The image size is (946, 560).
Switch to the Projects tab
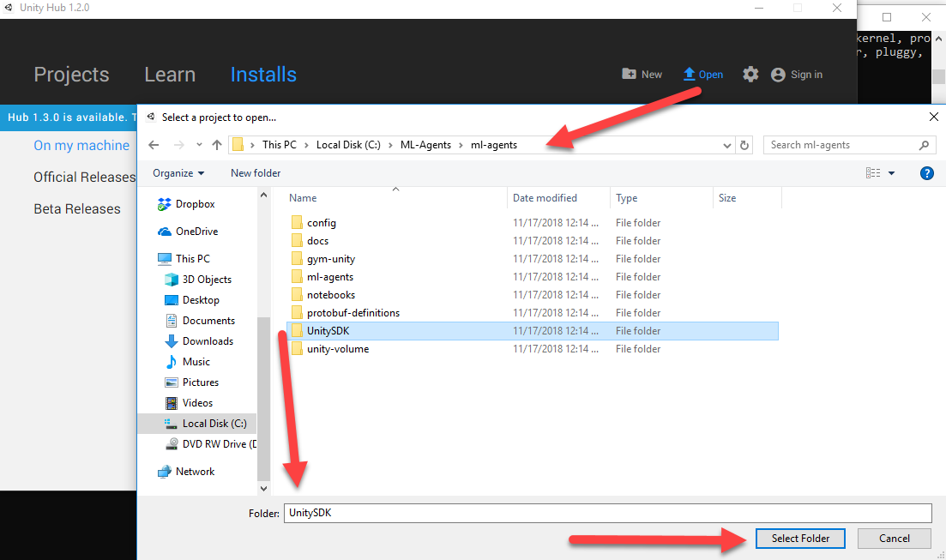[71, 75]
